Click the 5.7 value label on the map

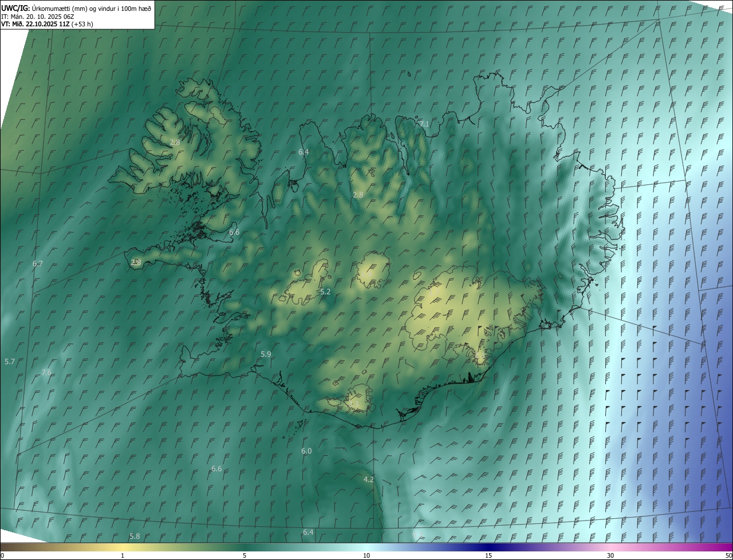(10, 361)
